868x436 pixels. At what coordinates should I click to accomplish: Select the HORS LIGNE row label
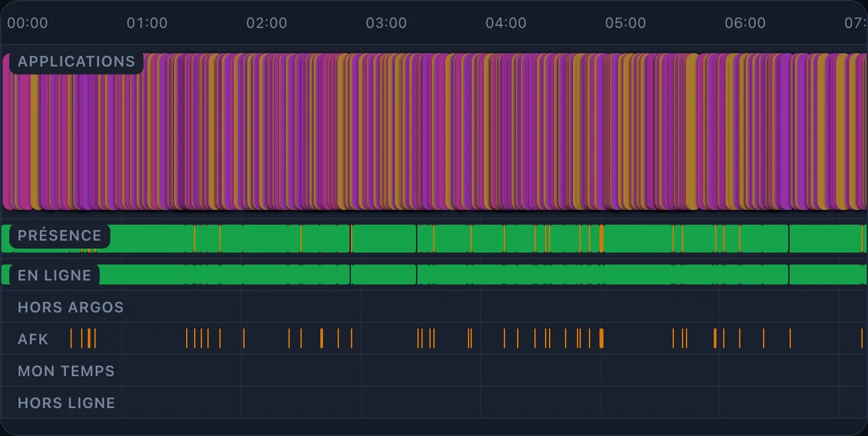point(66,403)
